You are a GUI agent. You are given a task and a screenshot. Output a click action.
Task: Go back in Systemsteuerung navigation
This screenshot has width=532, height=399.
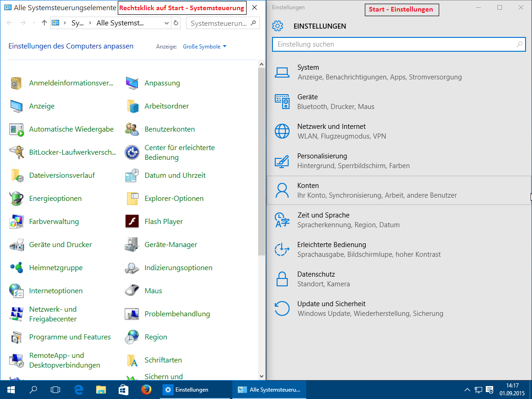(x=10, y=23)
